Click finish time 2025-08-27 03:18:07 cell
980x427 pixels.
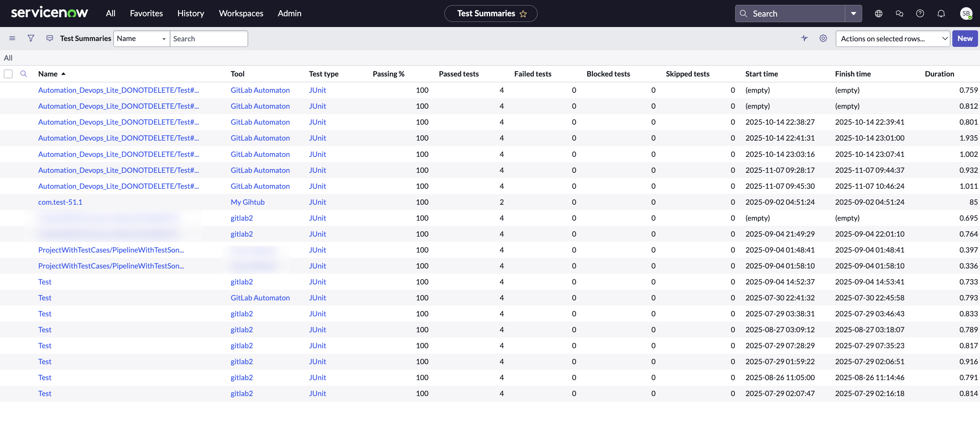[870, 330]
